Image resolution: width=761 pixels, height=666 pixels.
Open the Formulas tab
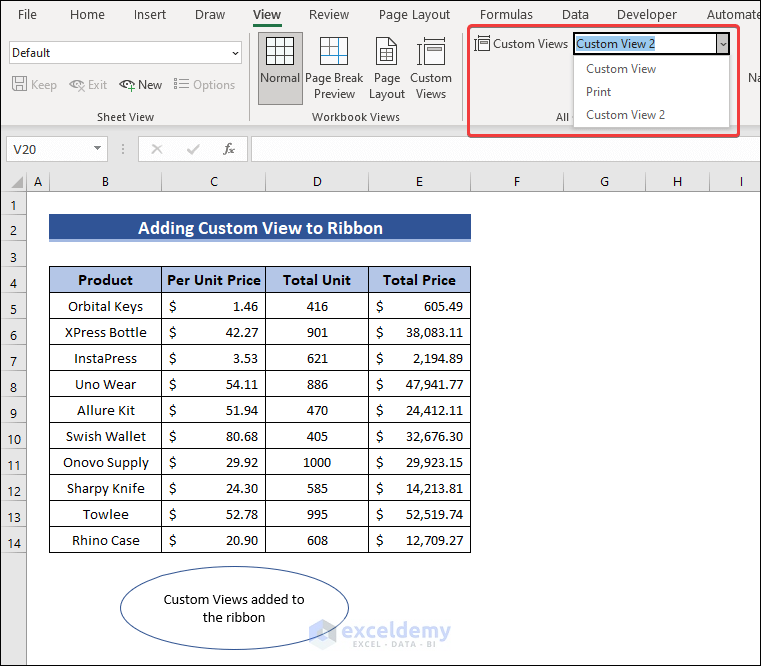pyautogui.click(x=506, y=15)
